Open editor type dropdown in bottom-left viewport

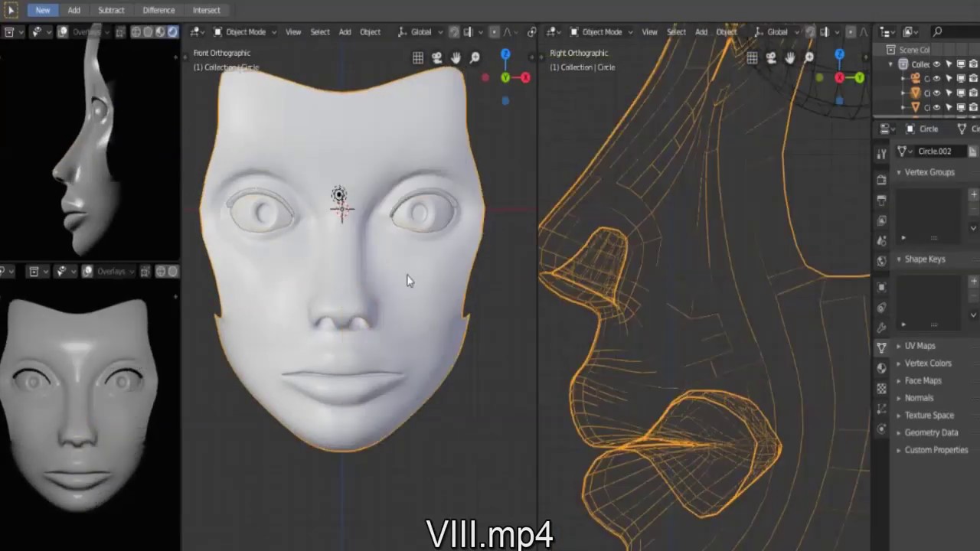tap(36, 272)
